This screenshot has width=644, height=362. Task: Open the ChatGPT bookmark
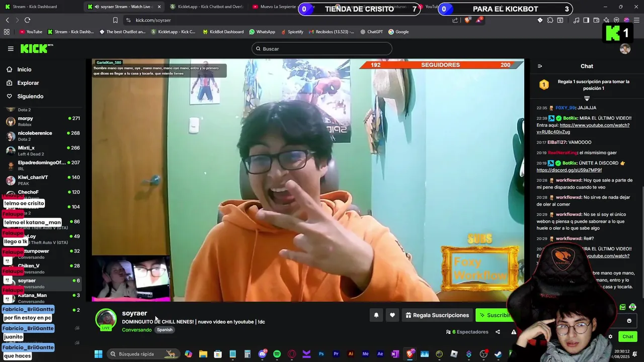click(x=371, y=32)
